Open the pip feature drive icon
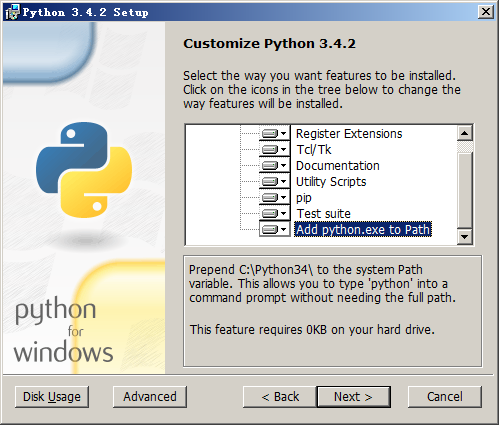Screen dimensions: 499x425 coord(274,197)
